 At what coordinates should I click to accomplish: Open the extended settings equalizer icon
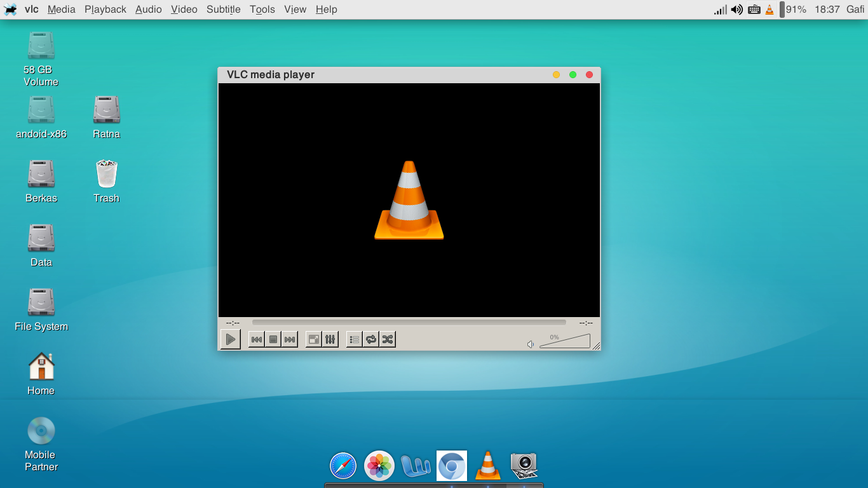click(x=330, y=339)
